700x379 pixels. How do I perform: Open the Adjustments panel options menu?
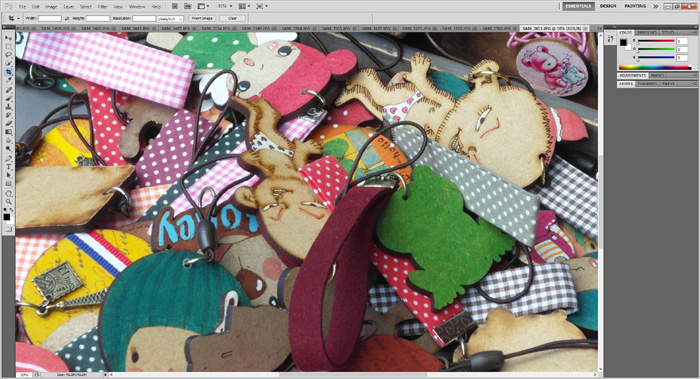click(694, 75)
